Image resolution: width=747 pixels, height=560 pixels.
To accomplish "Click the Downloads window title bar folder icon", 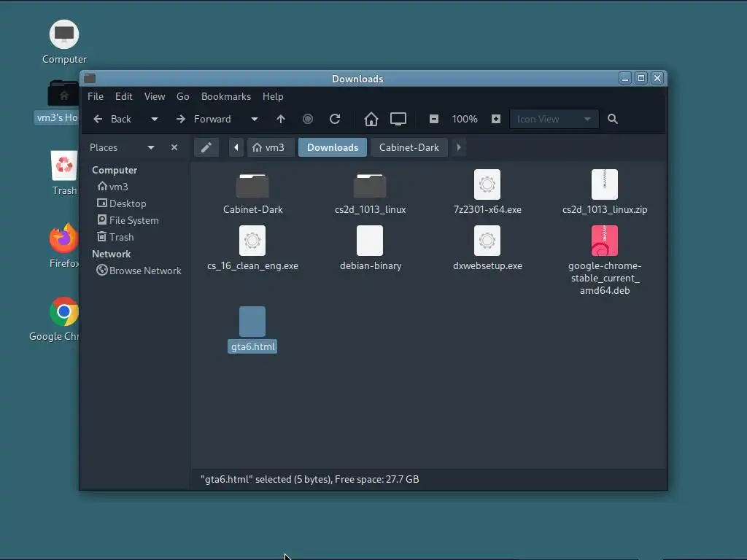I will (90, 79).
